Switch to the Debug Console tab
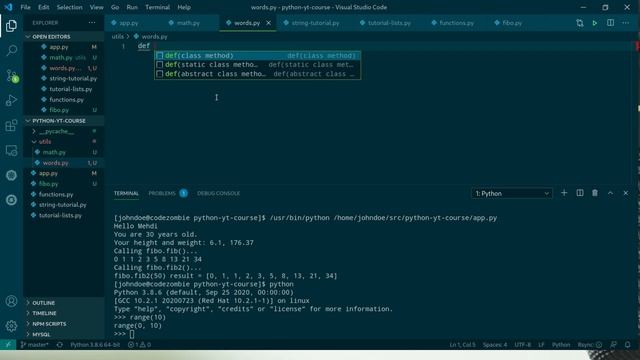 pos(218,193)
